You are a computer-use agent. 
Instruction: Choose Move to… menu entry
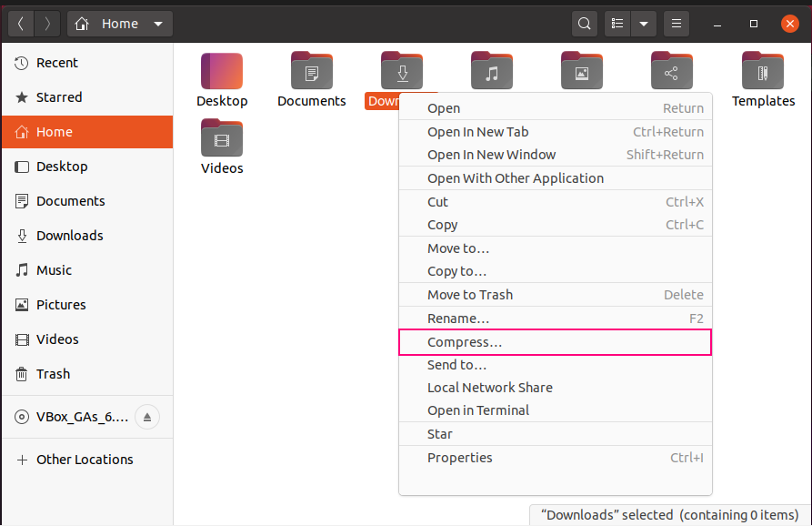tap(556, 248)
